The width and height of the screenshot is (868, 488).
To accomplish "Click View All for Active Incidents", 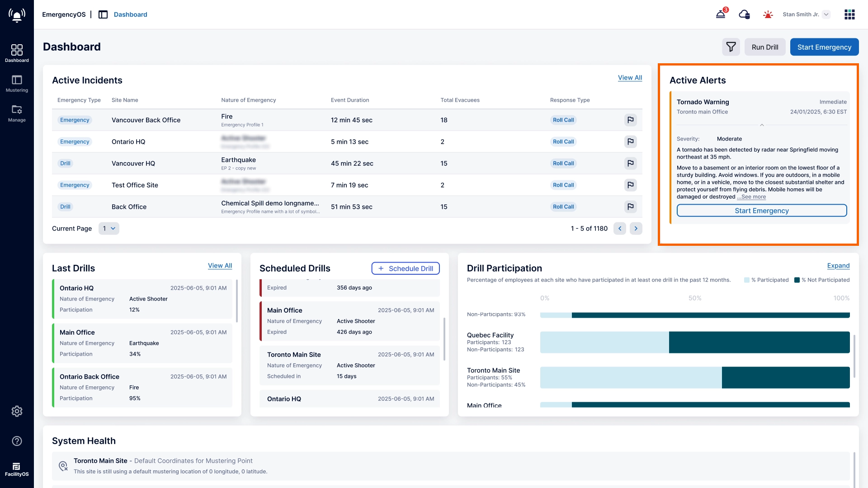I will pyautogui.click(x=630, y=78).
